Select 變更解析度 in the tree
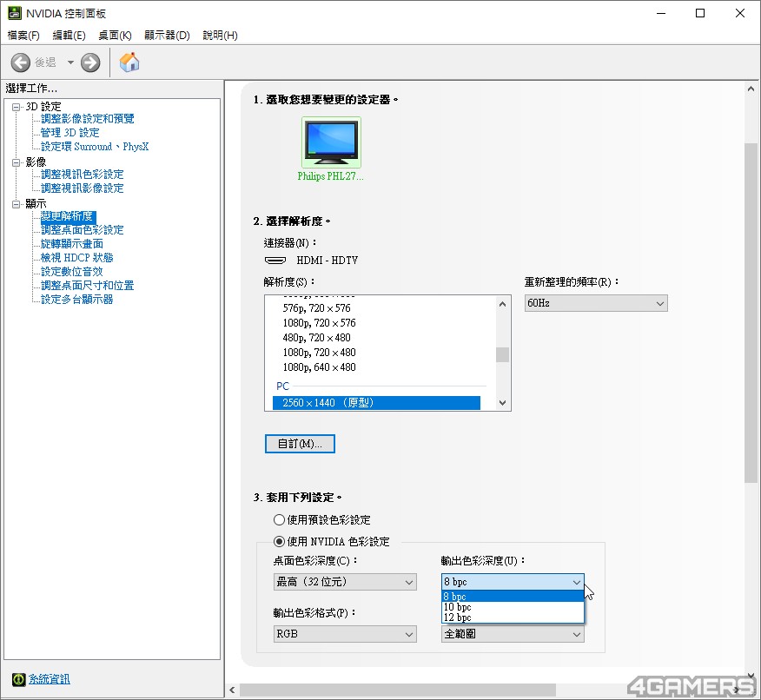Viewport: 761px width, 700px height. (69, 216)
